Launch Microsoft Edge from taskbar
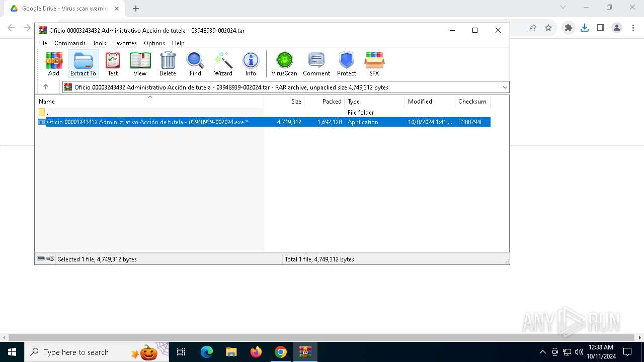The image size is (644, 362). [x=207, y=352]
